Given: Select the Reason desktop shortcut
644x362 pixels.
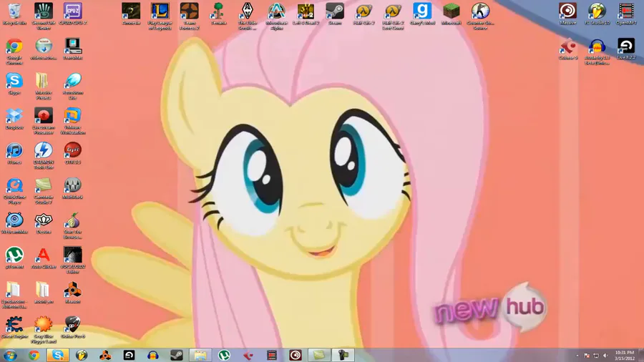Looking at the screenshot, I should (73, 293).
